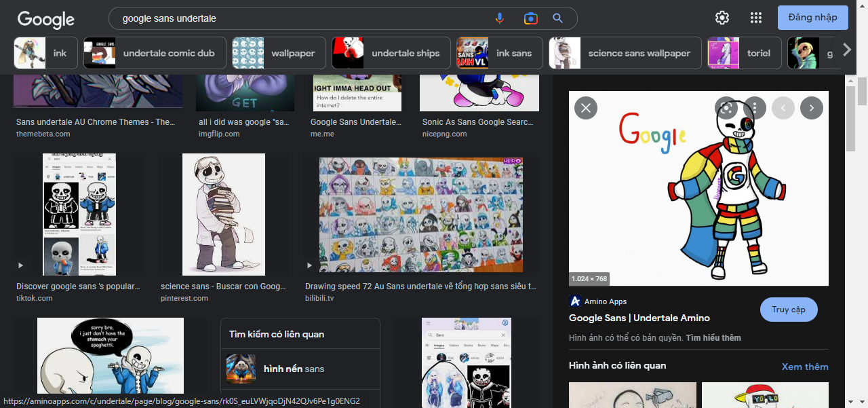The width and height of the screenshot is (868, 408).
Task: Click "themebeta.com" source text
Action: click(x=43, y=134)
